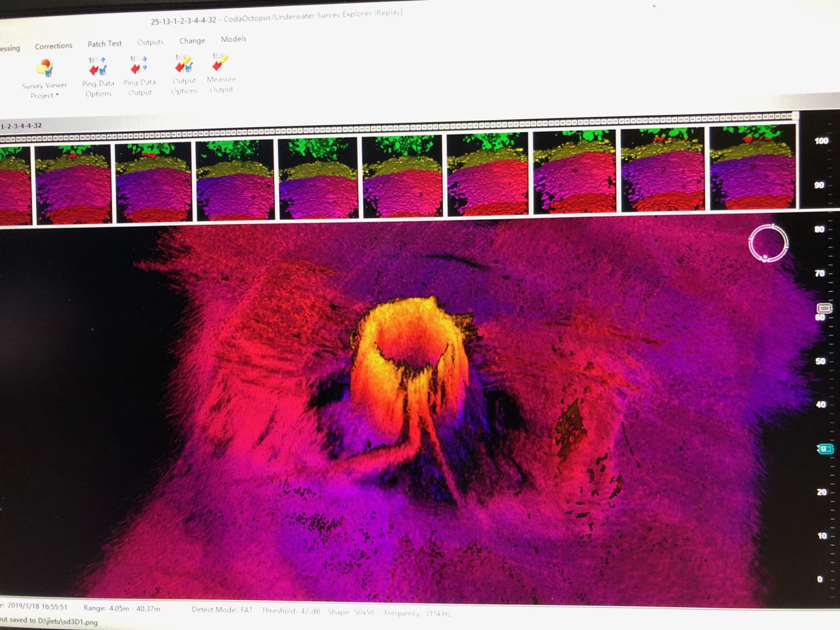Open the Models ribbon tab
The image size is (840, 630).
233,39
